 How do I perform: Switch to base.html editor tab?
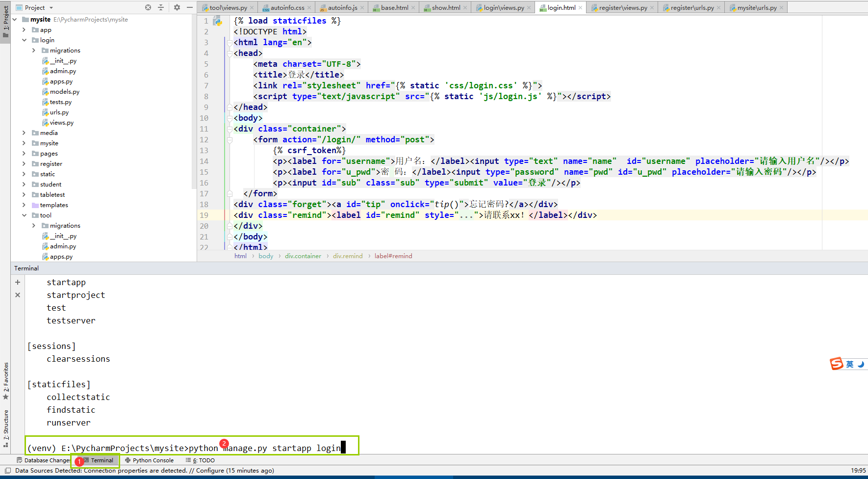pyautogui.click(x=394, y=7)
